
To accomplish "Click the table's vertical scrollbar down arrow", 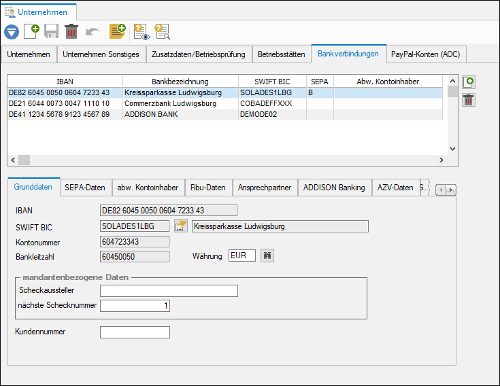I will coord(453,149).
